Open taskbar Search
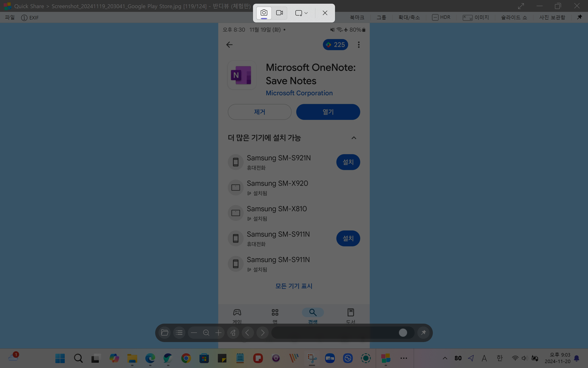Screen dimensions: 588x368 (78, 358)
